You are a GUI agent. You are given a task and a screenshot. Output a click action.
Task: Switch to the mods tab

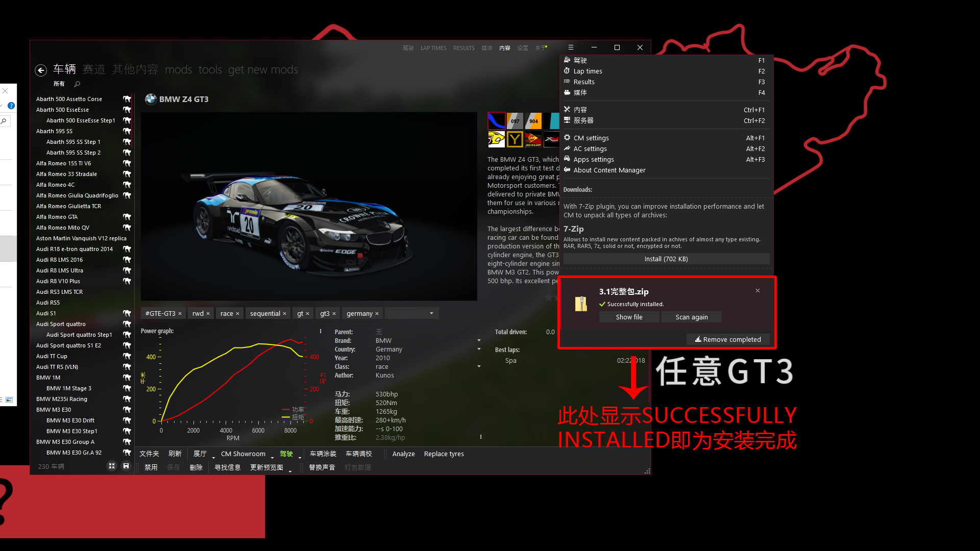coord(179,69)
